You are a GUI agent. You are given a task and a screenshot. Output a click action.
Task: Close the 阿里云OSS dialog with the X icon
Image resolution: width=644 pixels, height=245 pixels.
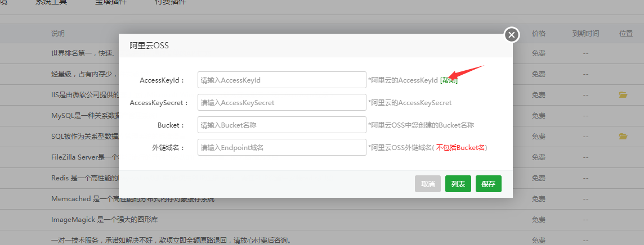point(511,35)
